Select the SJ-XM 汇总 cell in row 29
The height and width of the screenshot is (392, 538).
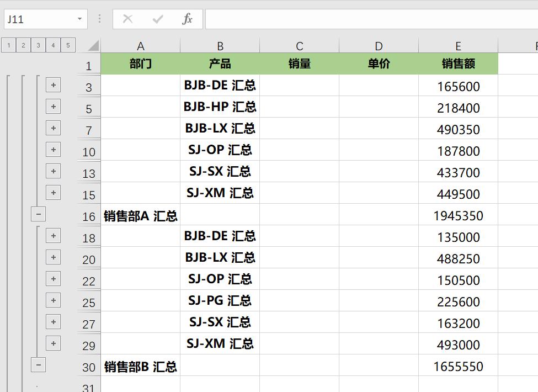(220, 343)
